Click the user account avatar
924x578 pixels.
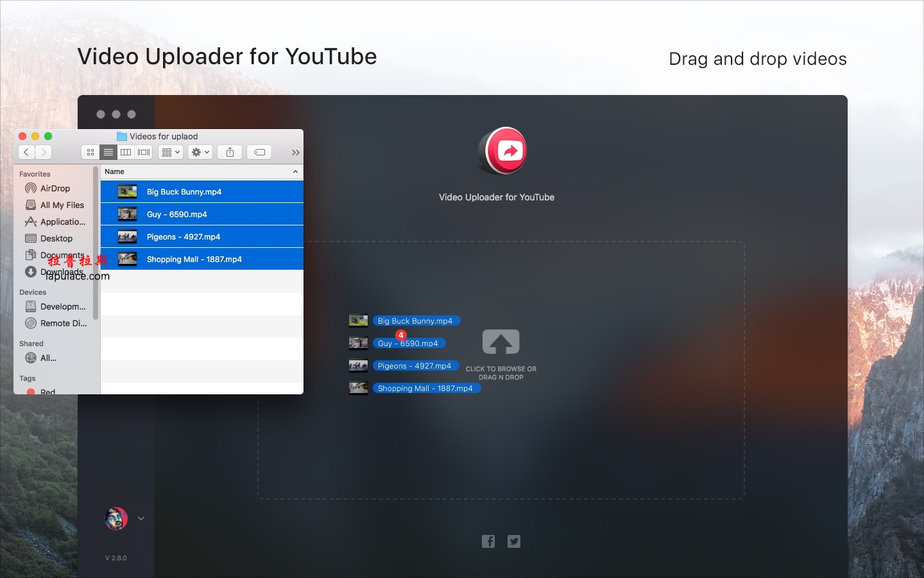pos(116,518)
